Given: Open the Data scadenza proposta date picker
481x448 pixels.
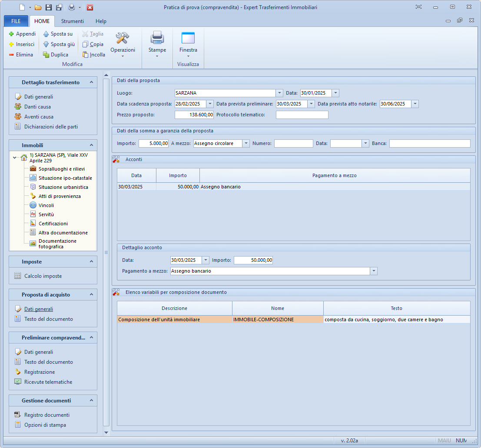Looking at the screenshot, I should [210, 104].
